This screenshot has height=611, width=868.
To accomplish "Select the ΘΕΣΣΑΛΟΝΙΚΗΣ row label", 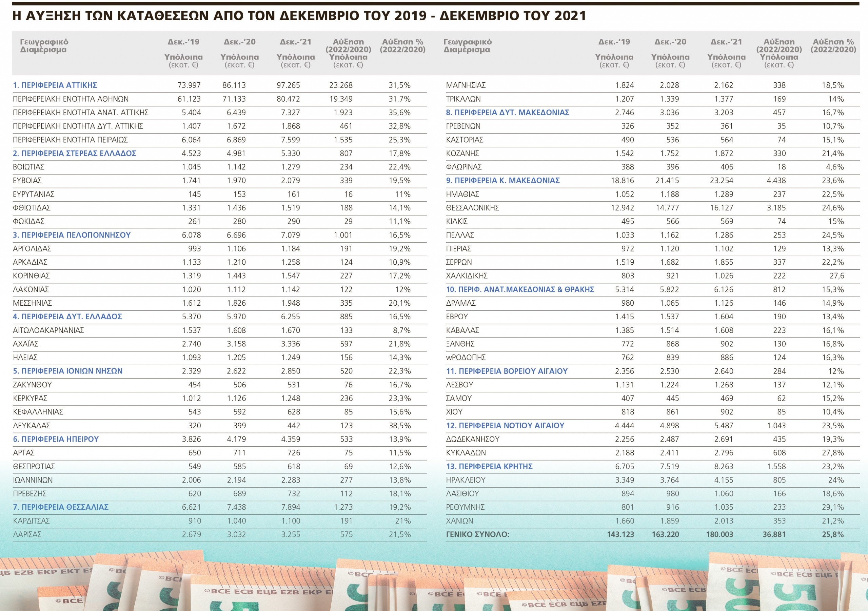I will point(472,208).
